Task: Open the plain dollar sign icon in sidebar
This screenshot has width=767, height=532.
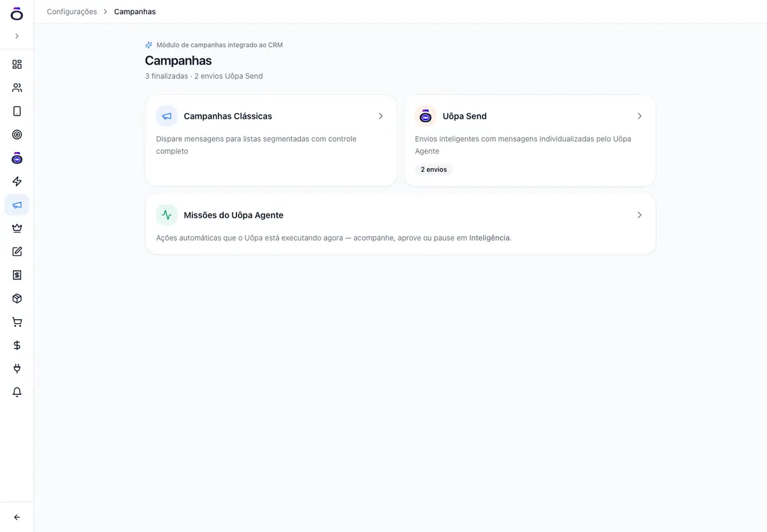Action: point(17,346)
